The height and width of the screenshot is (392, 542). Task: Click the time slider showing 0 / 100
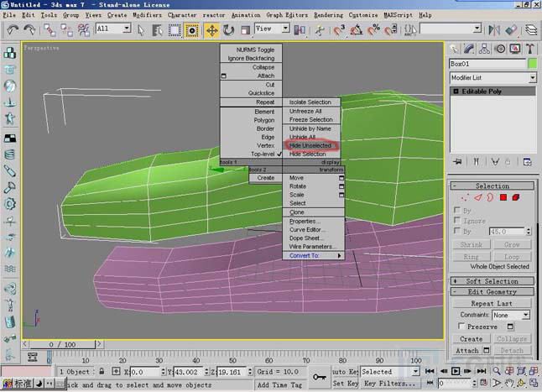[x=62, y=344]
